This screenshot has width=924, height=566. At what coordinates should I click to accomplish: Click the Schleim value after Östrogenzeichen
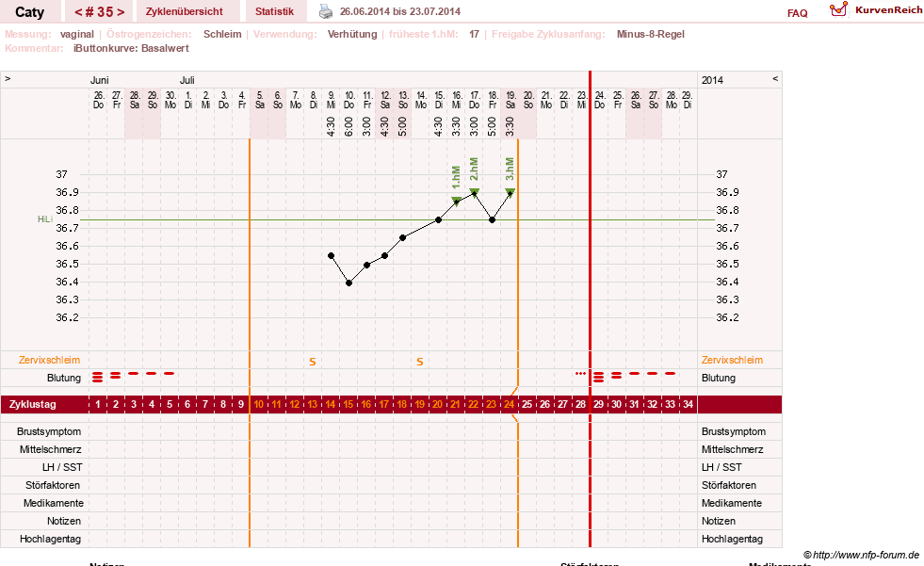pyautogui.click(x=222, y=34)
